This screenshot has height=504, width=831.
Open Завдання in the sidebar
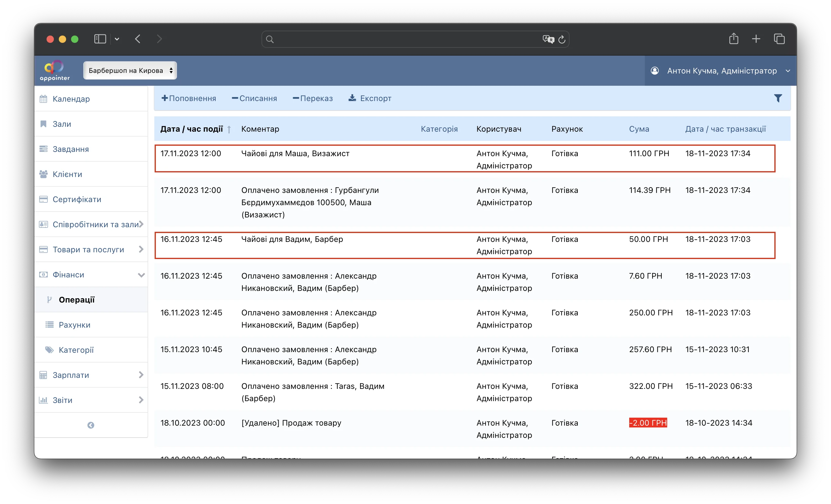71,149
